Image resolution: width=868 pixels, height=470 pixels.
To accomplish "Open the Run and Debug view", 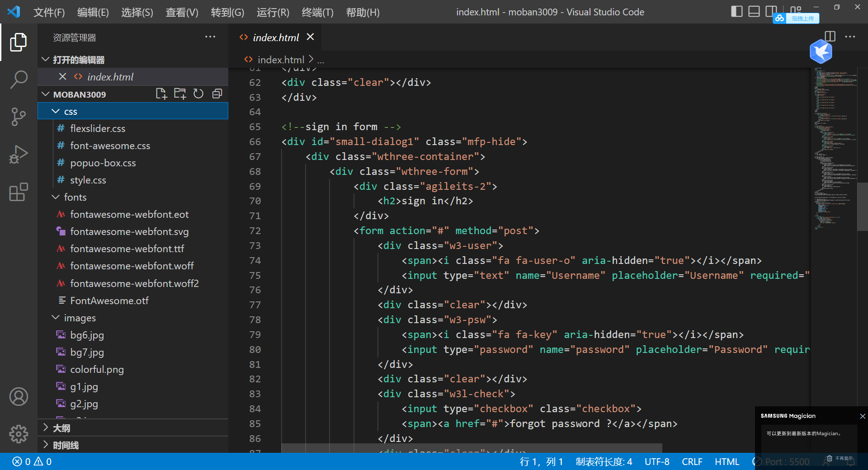I will pyautogui.click(x=19, y=154).
